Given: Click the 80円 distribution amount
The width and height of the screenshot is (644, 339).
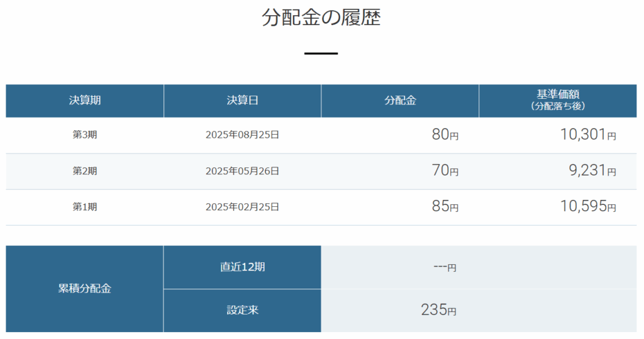Looking at the screenshot, I should click(445, 135).
